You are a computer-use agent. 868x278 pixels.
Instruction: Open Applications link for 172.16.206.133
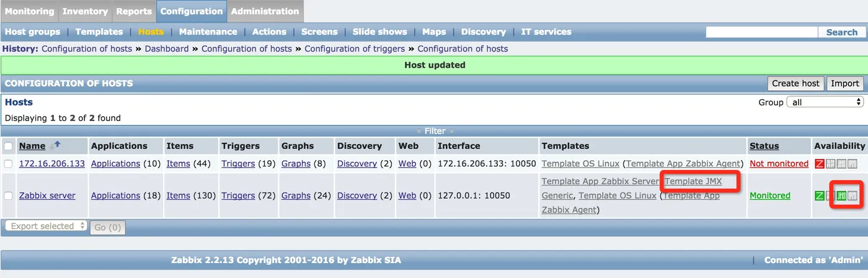click(x=115, y=164)
